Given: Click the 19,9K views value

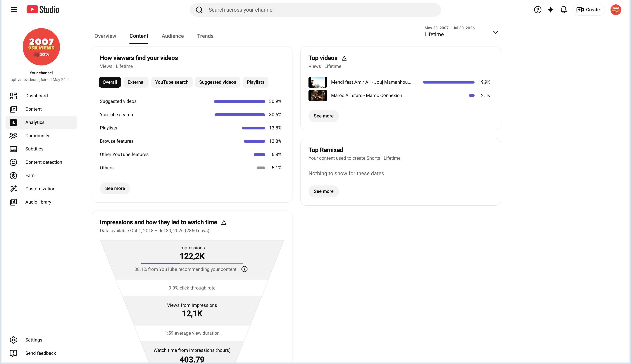Looking at the screenshot, I should pyautogui.click(x=484, y=82).
